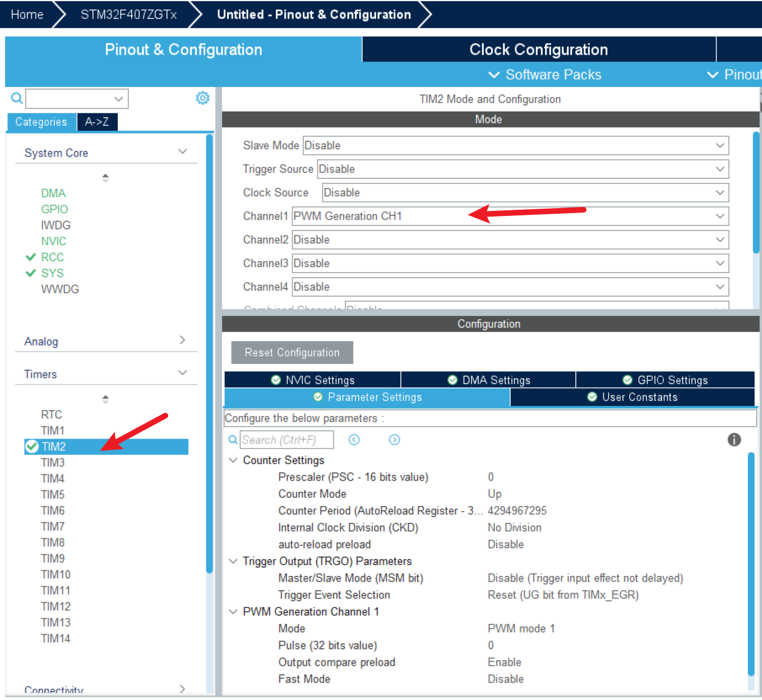Click Output compare preload Enable value

pos(504,662)
